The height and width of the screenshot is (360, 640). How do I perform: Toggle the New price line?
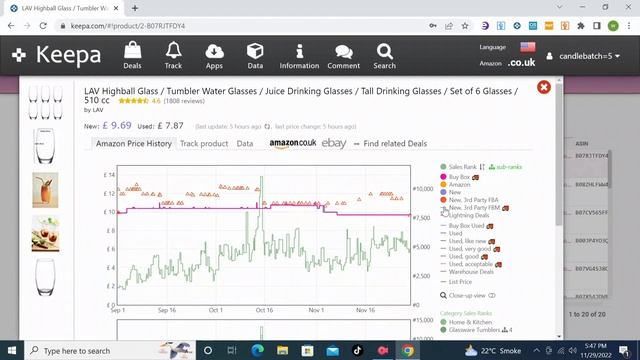pyautogui.click(x=451, y=192)
